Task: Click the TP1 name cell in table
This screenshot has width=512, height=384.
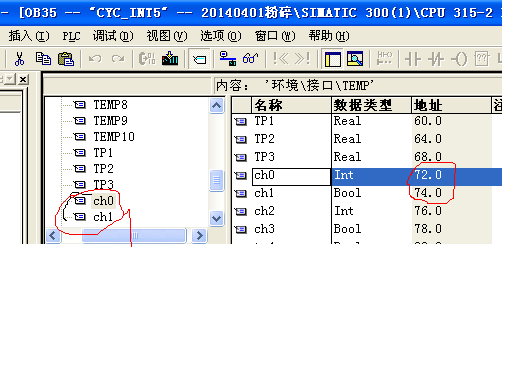Action: pos(291,121)
